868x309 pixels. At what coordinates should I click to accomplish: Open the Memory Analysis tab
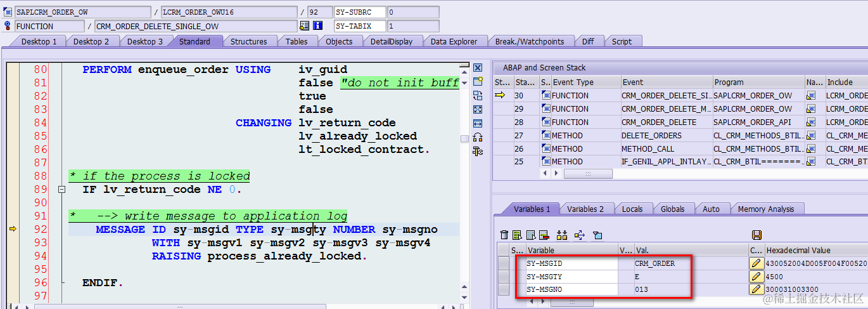[765, 209]
